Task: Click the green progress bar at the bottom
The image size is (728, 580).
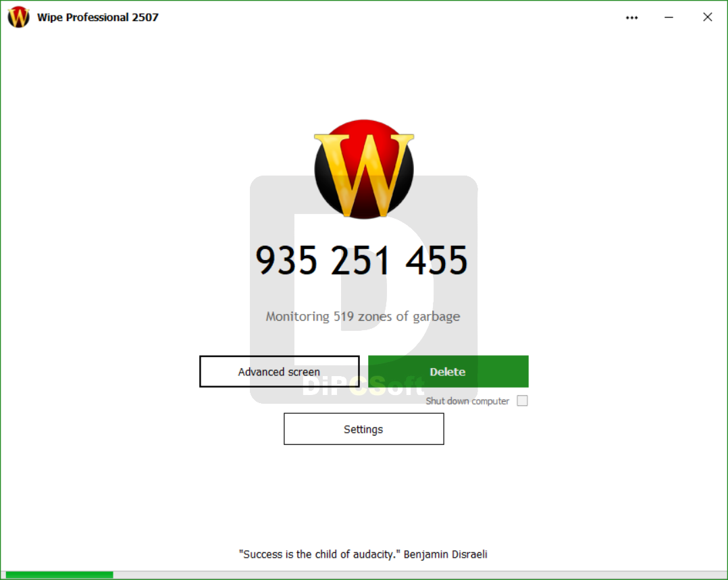Action: 59,575
